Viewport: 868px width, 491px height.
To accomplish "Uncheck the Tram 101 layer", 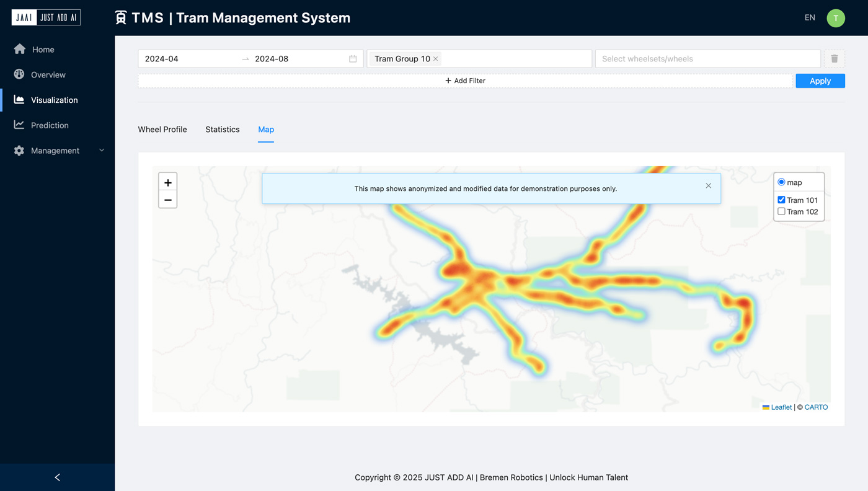I will coord(781,200).
